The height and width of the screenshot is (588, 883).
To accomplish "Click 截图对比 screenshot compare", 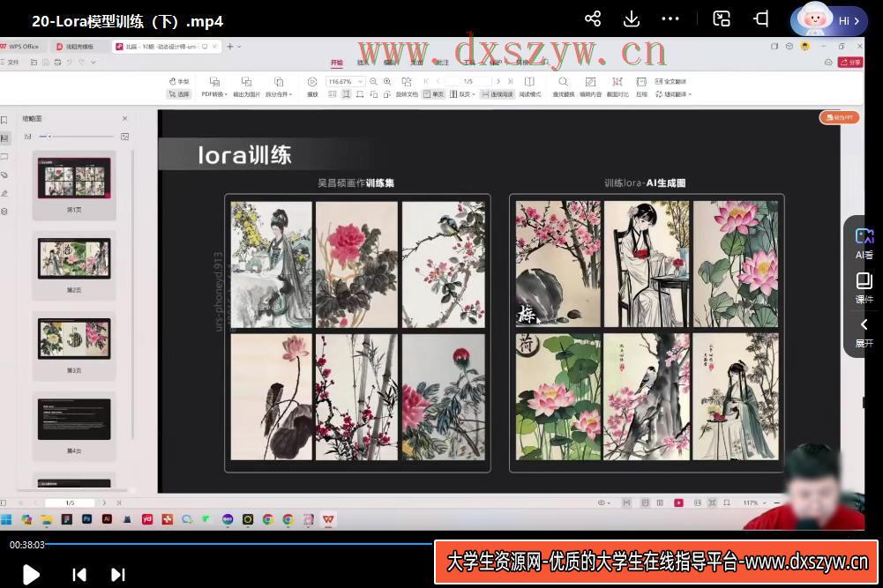I will 617,87.
